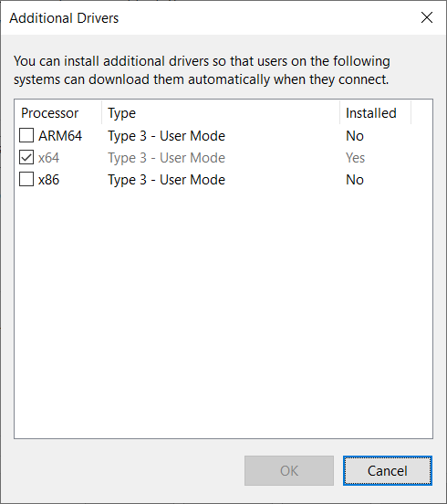Select the x64 row label
The height and width of the screenshot is (504, 447).
click(49, 158)
